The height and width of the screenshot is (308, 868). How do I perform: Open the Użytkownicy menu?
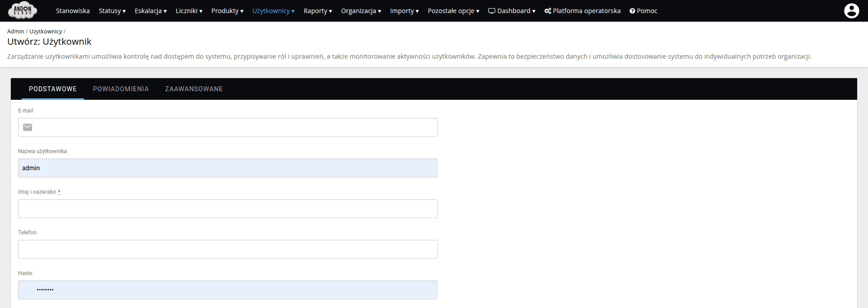point(274,11)
